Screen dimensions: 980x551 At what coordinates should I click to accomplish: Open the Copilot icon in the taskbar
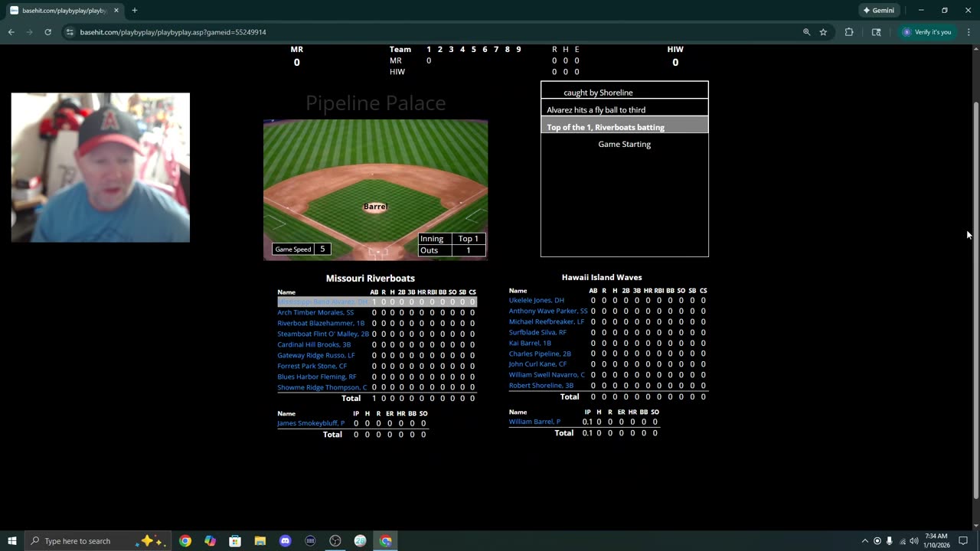tap(211, 541)
